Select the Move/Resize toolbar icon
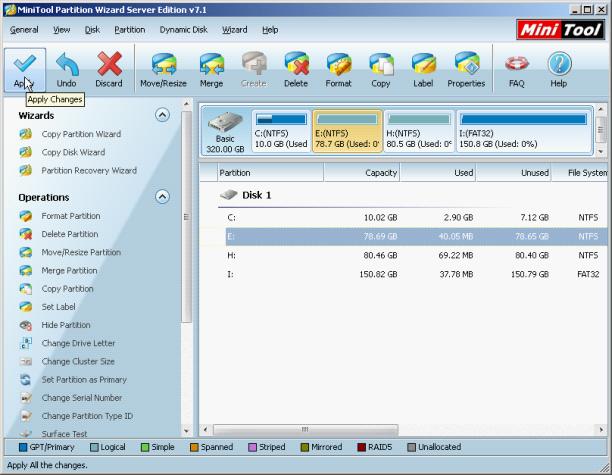Screen dimensions: 612x475 (x=164, y=64)
